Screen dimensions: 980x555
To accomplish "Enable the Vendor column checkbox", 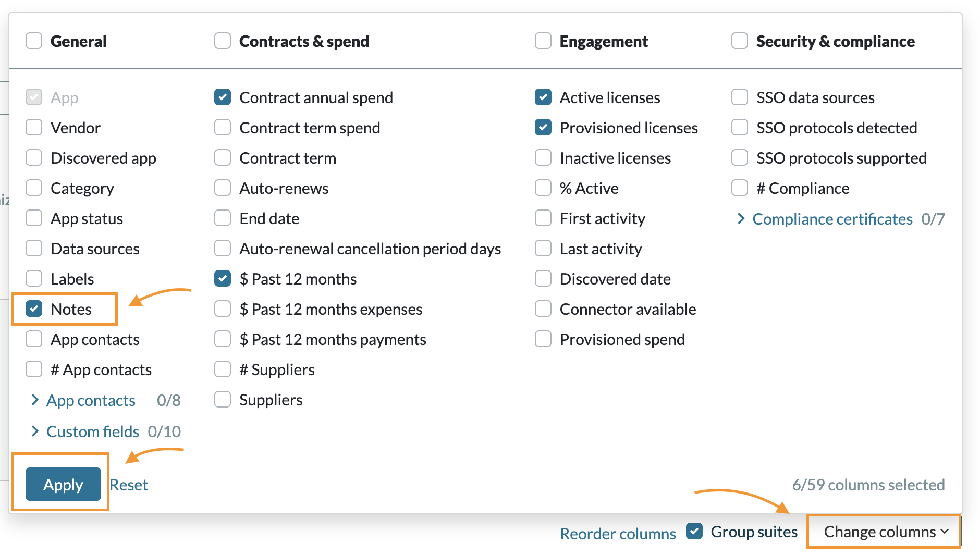I will pos(33,127).
